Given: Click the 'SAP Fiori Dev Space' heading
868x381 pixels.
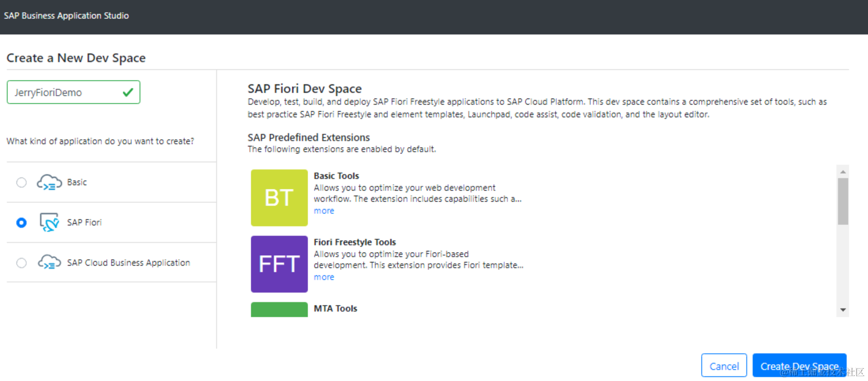Looking at the screenshot, I should click(305, 88).
